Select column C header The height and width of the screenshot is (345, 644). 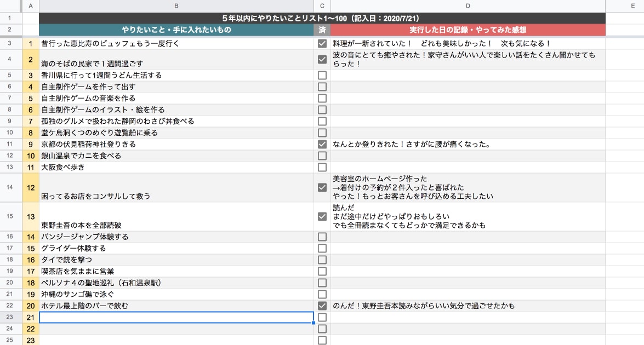(322, 5)
